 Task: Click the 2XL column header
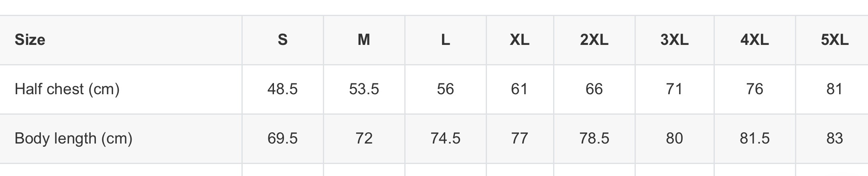(x=594, y=40)
